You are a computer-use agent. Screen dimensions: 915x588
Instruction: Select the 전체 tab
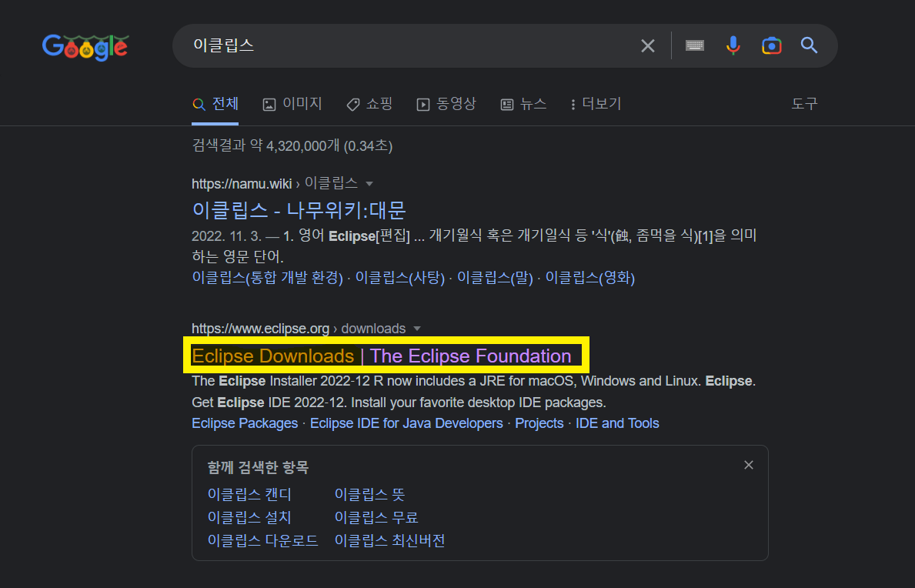coord(215,105)
